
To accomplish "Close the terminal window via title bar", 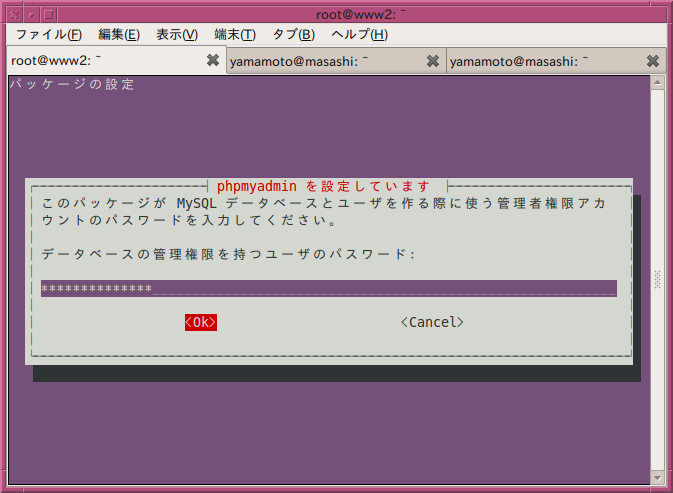I will click(14, 15).
